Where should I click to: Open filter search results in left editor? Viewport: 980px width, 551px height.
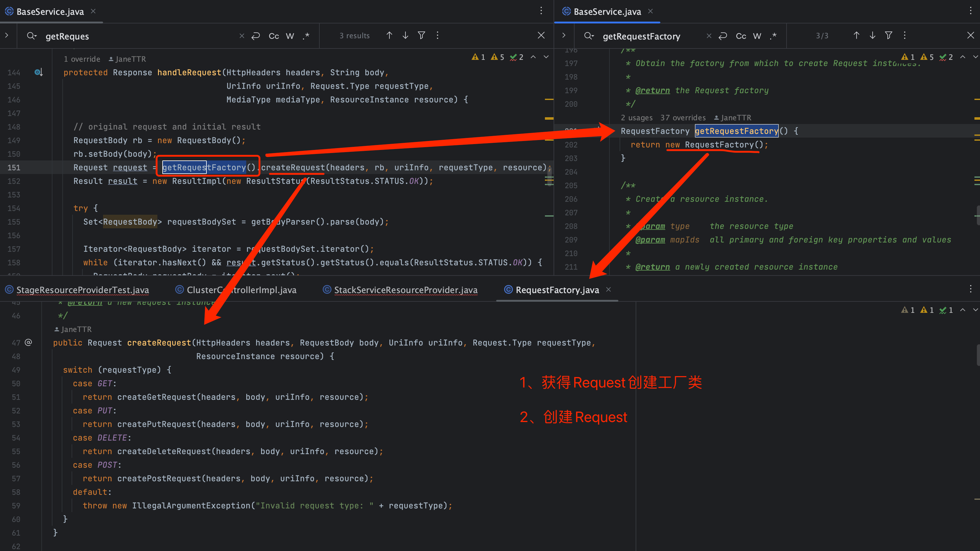[x=421, y=35]
